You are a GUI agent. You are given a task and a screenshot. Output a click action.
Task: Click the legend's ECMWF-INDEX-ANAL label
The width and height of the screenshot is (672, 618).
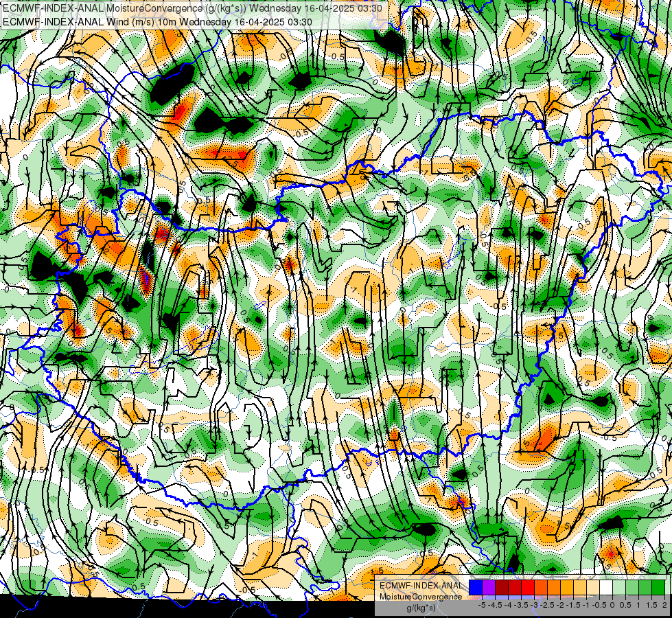pyautogui.click(x=421, y=586)
